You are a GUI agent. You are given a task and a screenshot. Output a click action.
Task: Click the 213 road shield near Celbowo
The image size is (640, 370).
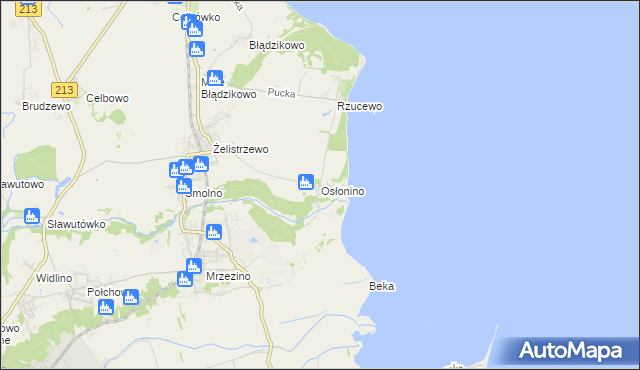click(64, 90)
